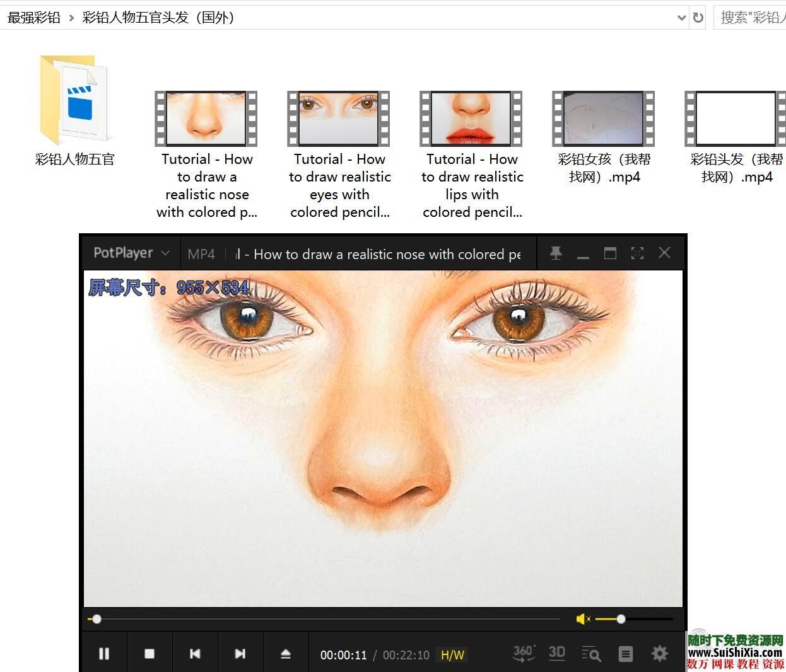
Task: Show the playlist panel
Action: pos(625,654)
